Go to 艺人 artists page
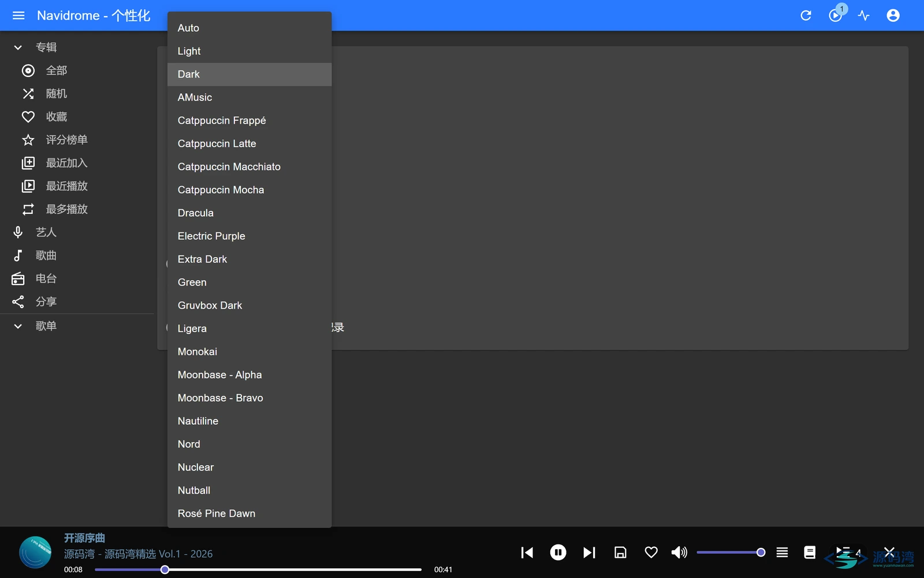The image size is (924, 578). click(x=77, y=232)
